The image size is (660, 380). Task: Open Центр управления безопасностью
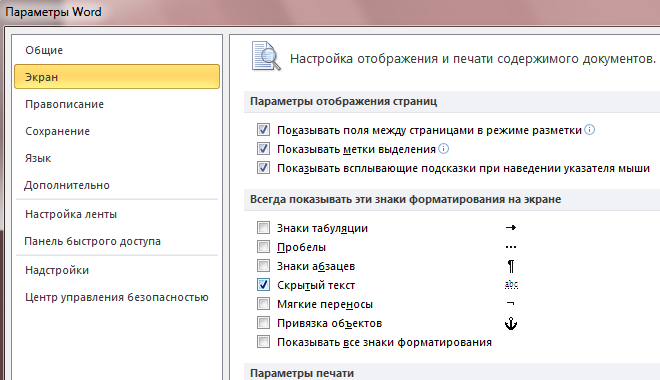tap(117, 297)
